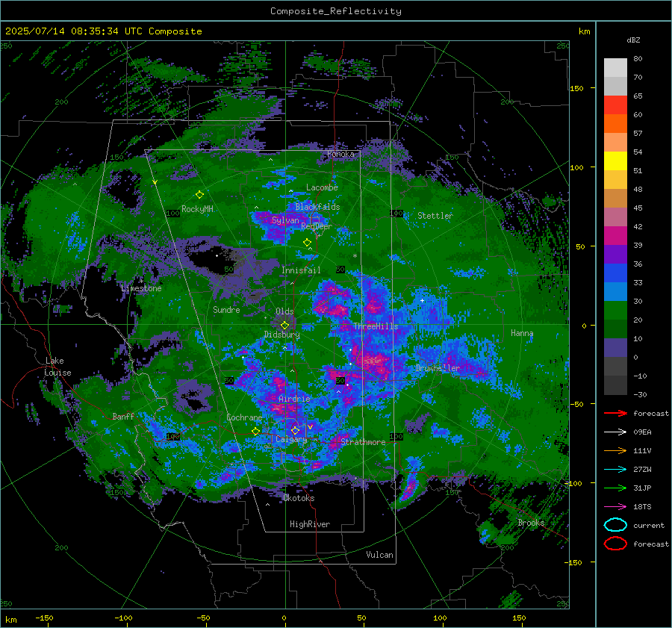Click the cyan 27ZW arrow legend icon
Image resolution: width=672 pixels, height=628 pixels.
point(615,470)
